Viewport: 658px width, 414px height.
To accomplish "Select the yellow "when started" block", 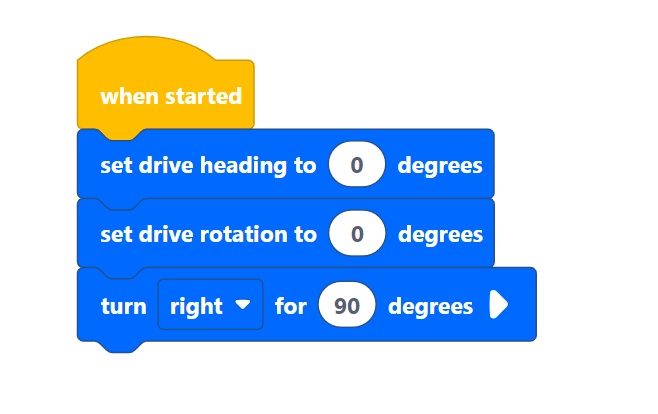I will (x=171, y=97).
